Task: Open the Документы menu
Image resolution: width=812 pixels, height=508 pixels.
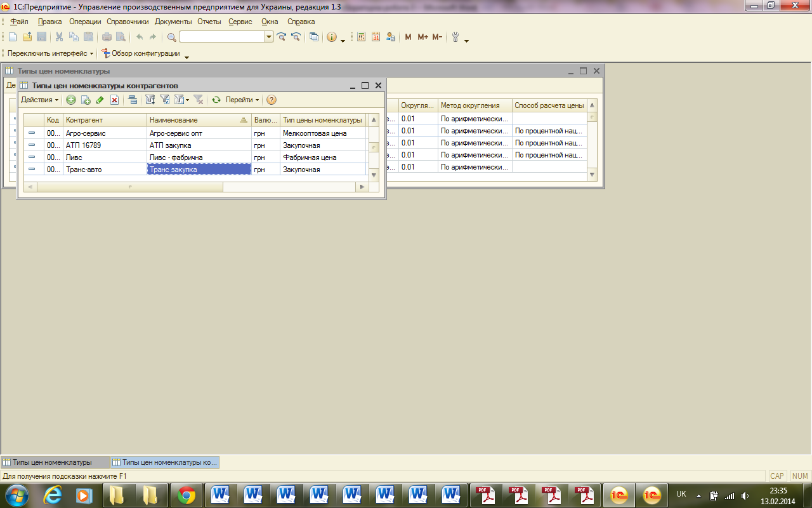Action: click(173, 22)
